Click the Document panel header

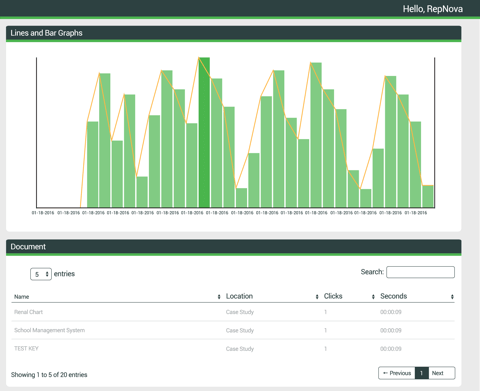(233, 247)
